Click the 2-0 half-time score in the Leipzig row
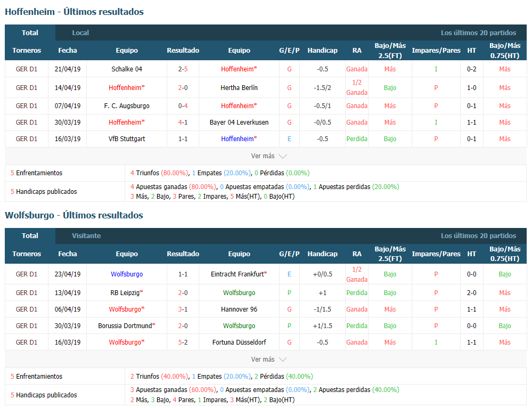532x408 pixels. tap(472, 293)
